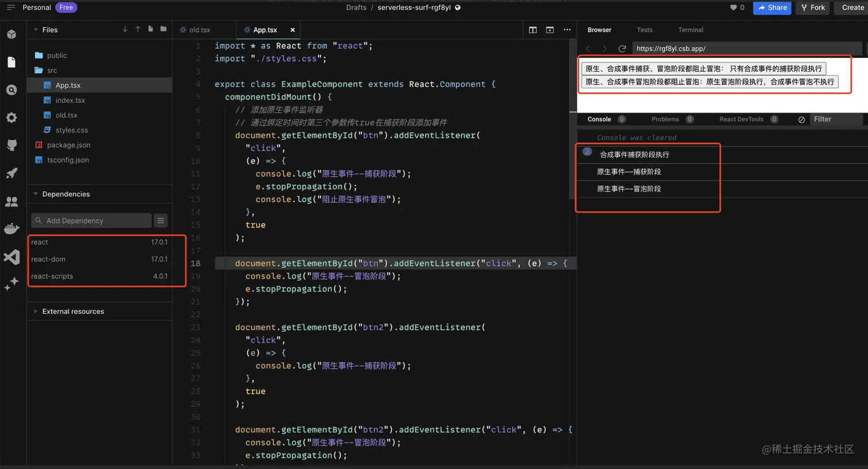Image resolution: width=868 pixels, height=469 pixels.
Task: Click the Create button
Action: (x=852, y=7)
